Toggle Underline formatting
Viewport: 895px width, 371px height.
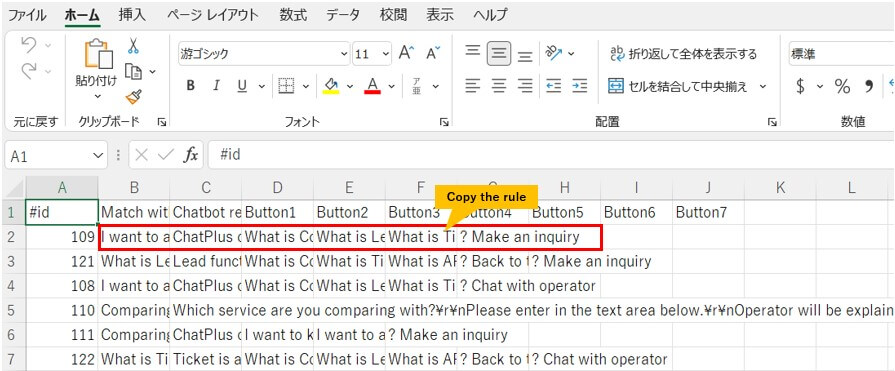click(x=242, y=86)
